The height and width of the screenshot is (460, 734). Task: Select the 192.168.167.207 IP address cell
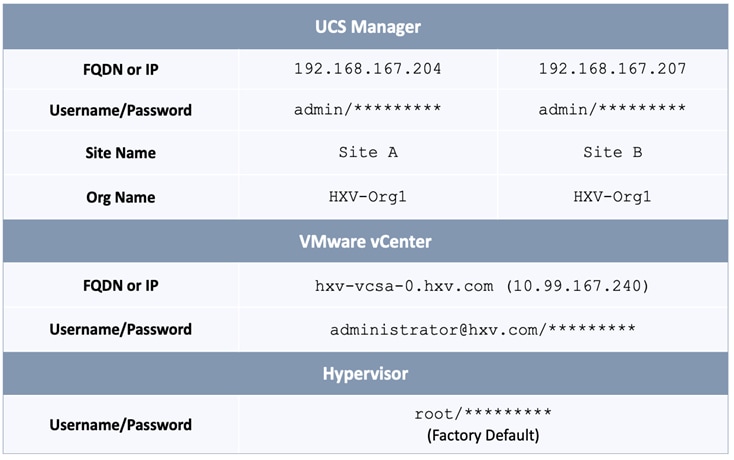click(612, 69)
